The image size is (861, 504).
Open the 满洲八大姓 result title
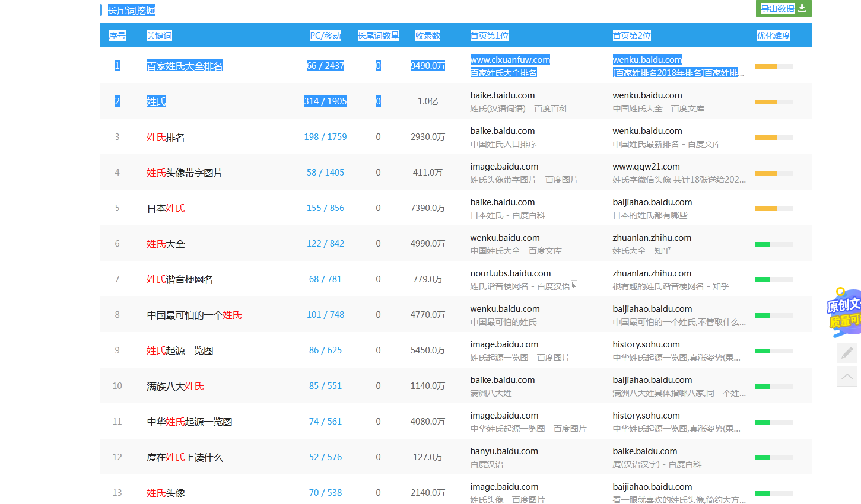click(x=491, y=393)
